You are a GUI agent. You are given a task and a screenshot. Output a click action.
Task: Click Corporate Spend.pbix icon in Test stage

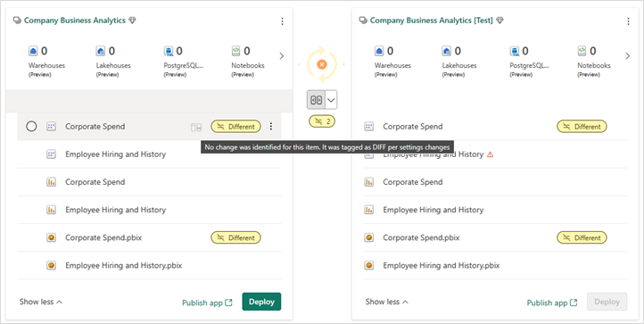pyautogui.click(x=368, y=237)
